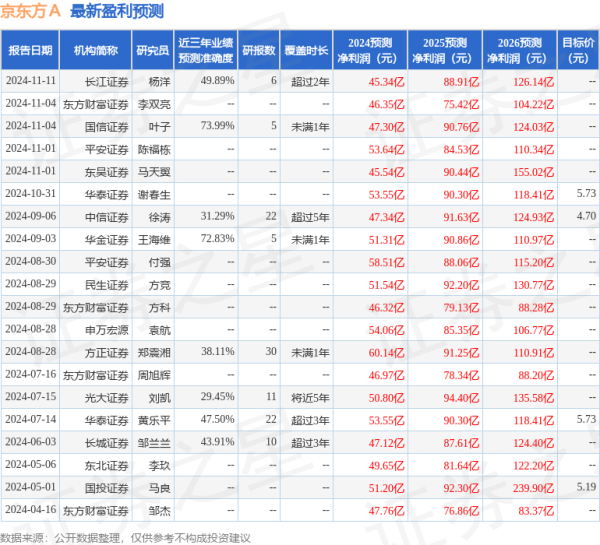Click the 报告日期 column header
The height and width of the screenshot is (545, 600).
pos(30,50)
